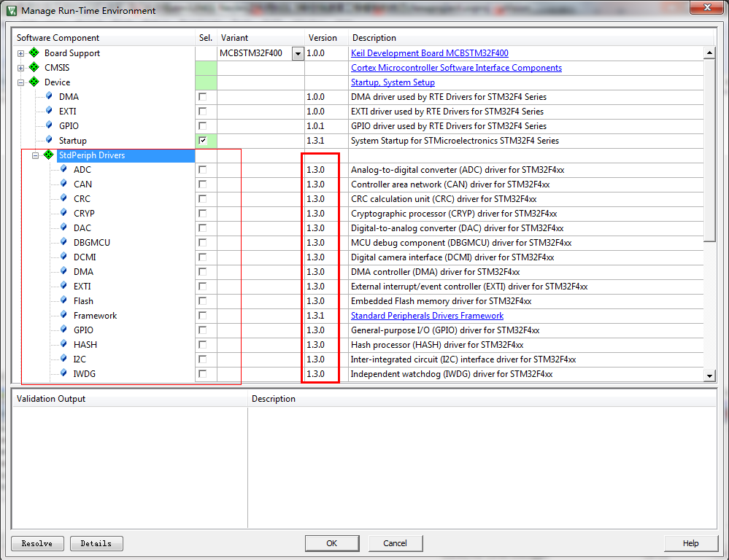Viewport: 729px width, 560px height.
Task: Click the component list scroll-down arrow
Action: [x=709, y=376]
